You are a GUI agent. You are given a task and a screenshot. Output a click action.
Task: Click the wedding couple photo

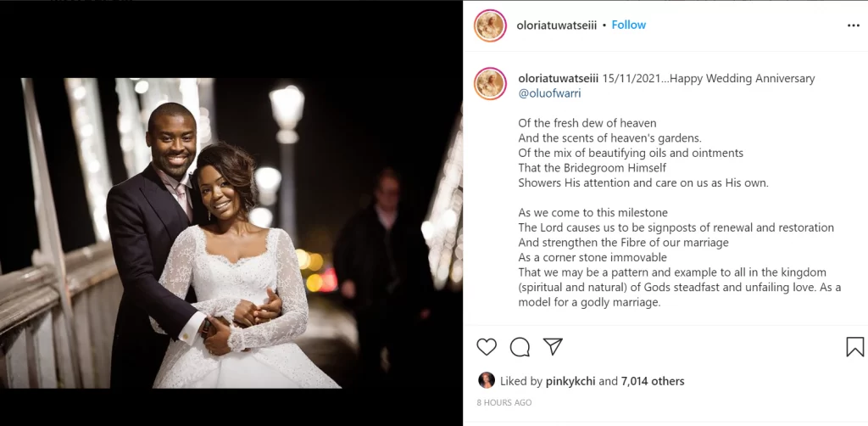tap(231, 233)
